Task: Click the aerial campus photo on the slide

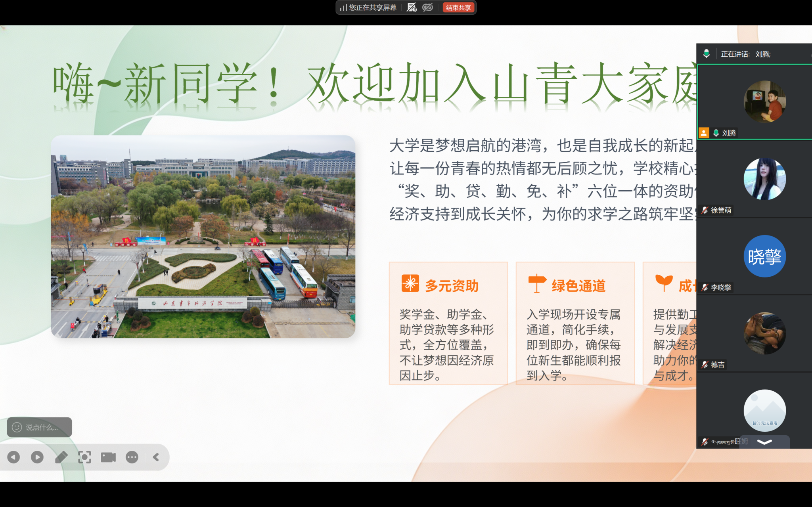Action: [203, 237]
